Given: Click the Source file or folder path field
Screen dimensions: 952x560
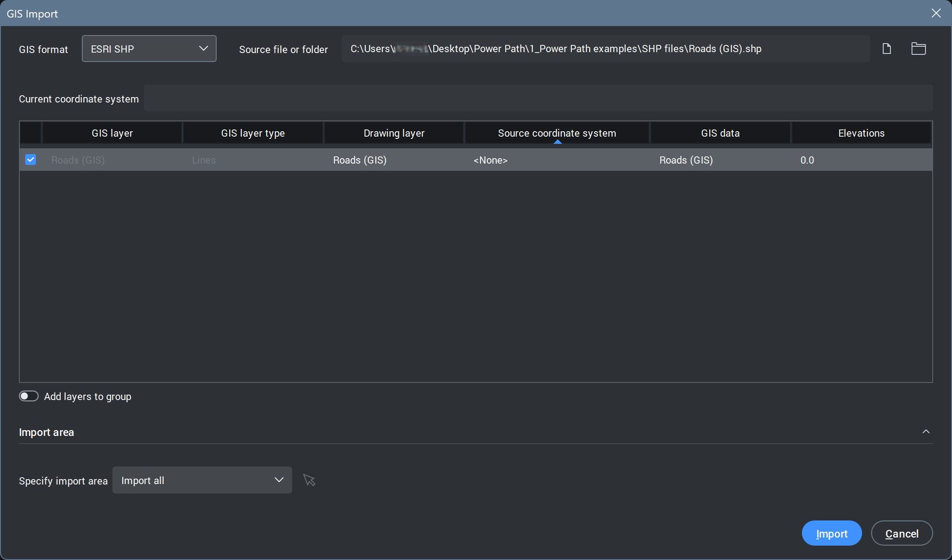Looking at the screenshot, I should 605,49.
